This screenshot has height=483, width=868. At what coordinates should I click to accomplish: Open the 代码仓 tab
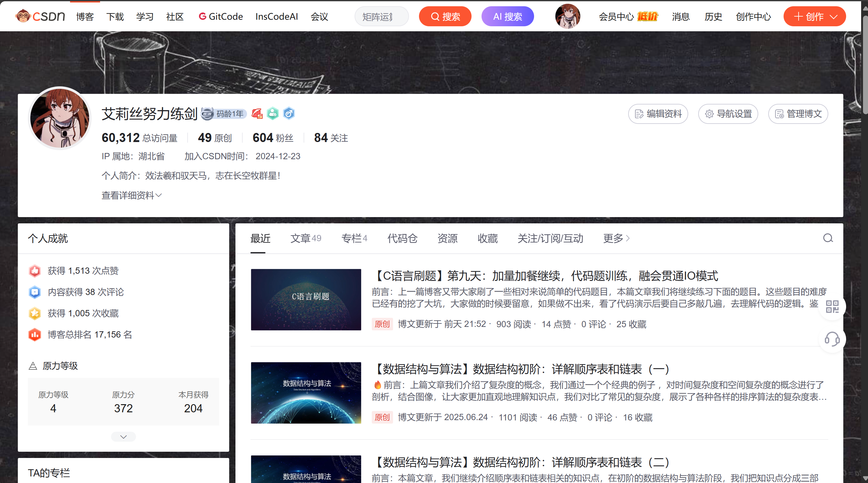click(x=402, y=238)
